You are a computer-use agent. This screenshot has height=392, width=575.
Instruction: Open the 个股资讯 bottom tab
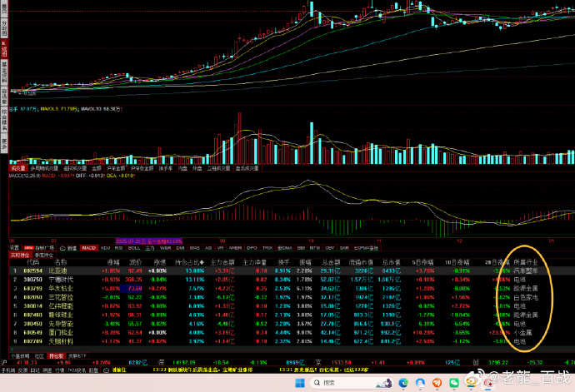click(20, 356)
